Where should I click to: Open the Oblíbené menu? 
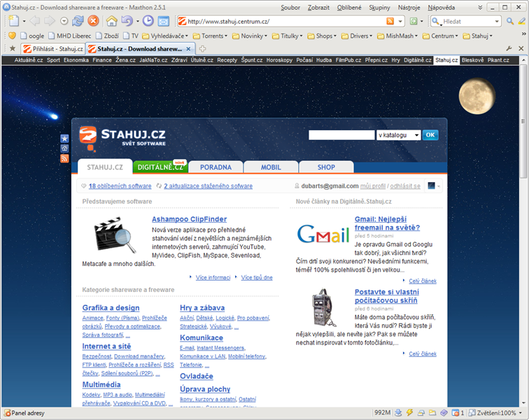pos(349,8)
